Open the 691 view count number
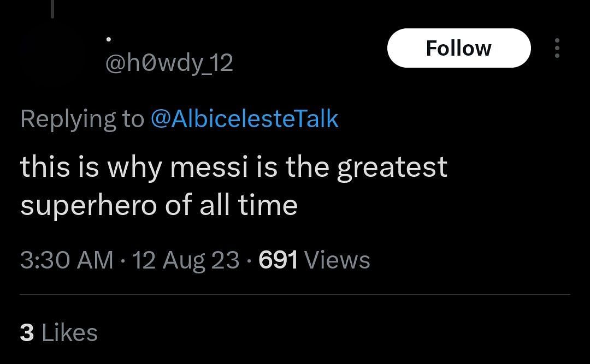 coord(278,260)
